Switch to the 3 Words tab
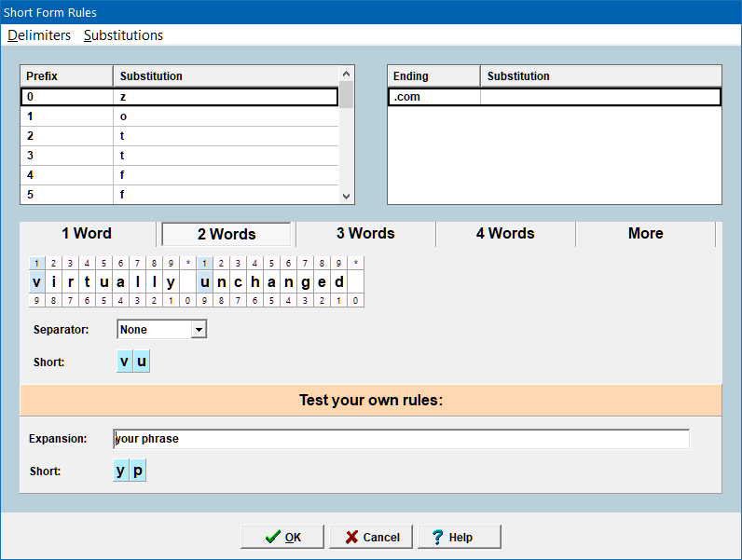The width and height of the screenshot is (742, 560). pyautogui.click(x=365, y=234)
